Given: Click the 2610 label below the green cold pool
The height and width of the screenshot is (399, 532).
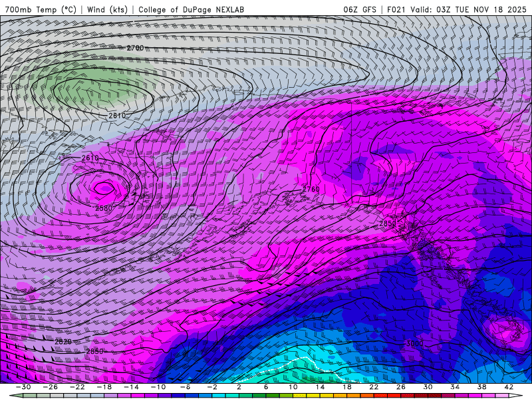Looking at the screenshot, I should [x=117, y=116].
